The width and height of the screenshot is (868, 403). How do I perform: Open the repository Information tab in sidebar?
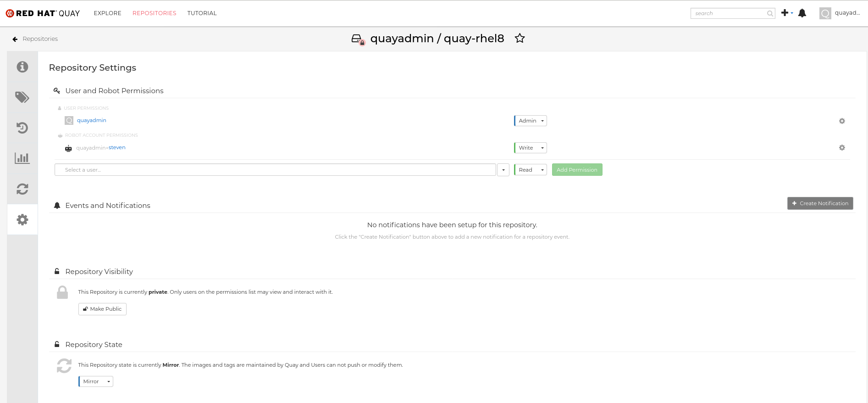[x=22, y=67]
